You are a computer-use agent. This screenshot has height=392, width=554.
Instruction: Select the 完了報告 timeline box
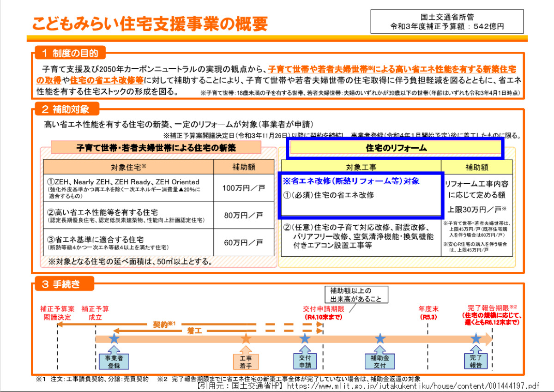click(x=476, y=361)
